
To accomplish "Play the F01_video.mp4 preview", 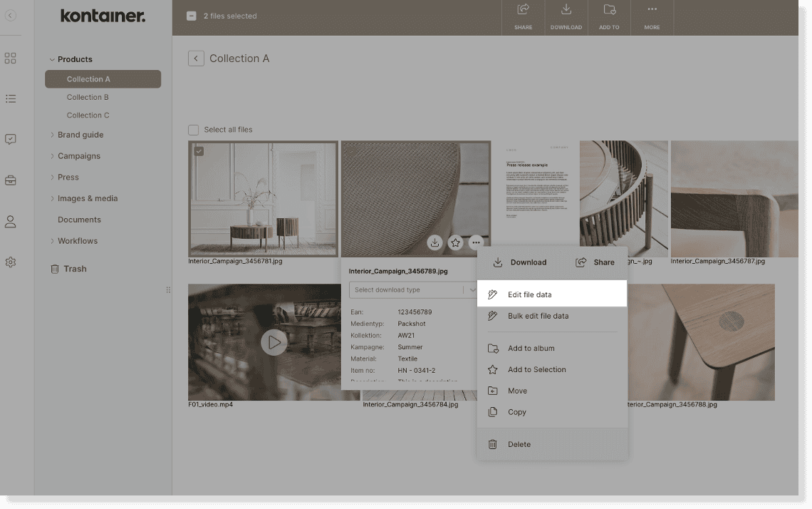I will point(274,342).
